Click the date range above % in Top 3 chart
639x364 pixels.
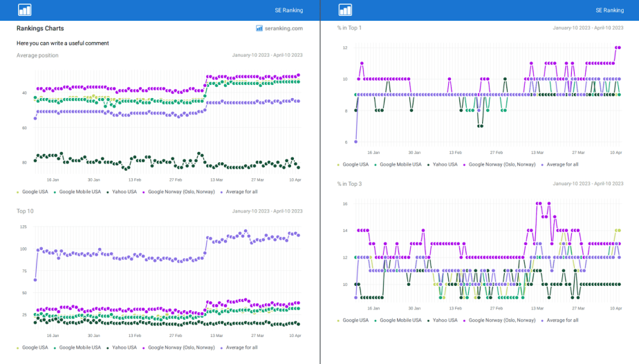[x=588, y=184]
